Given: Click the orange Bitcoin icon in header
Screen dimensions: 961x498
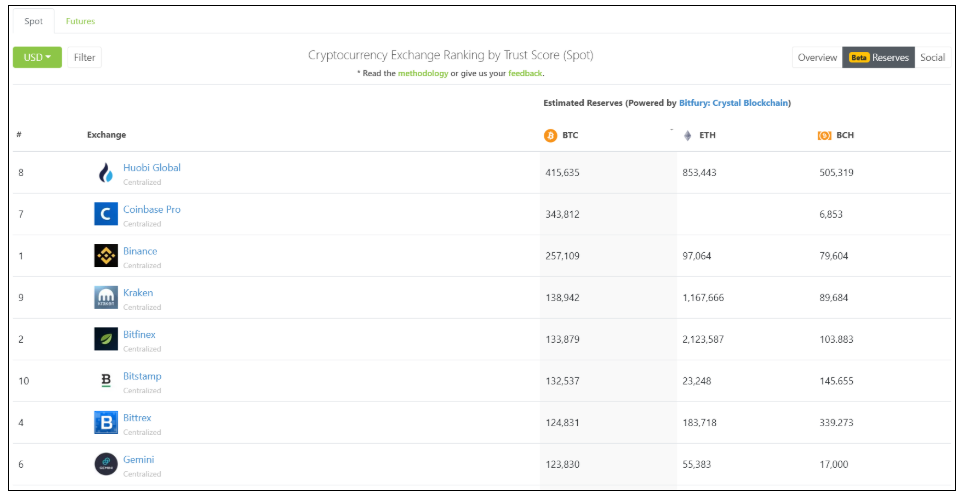Looking at the screenshot, I should (550, 135).
